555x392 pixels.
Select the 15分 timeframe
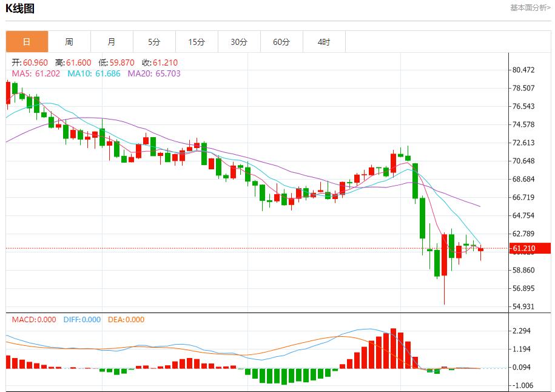click(x=196, y=41)
